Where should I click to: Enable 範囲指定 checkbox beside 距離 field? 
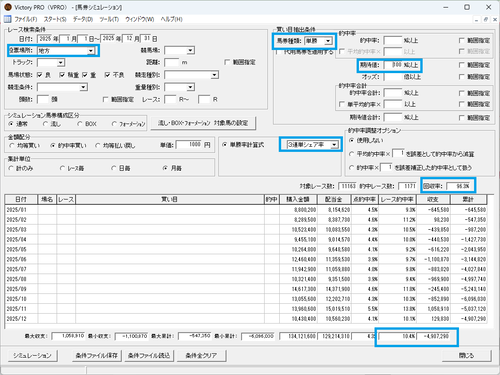[227, 62]
